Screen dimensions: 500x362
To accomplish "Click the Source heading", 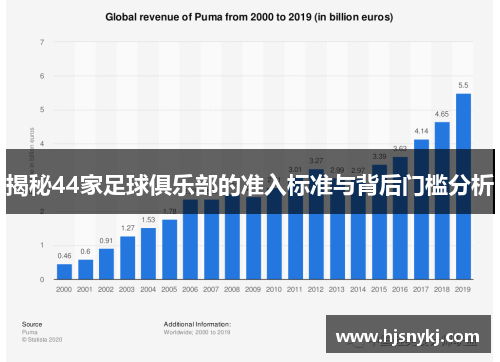I will click(x=32, y=324).
